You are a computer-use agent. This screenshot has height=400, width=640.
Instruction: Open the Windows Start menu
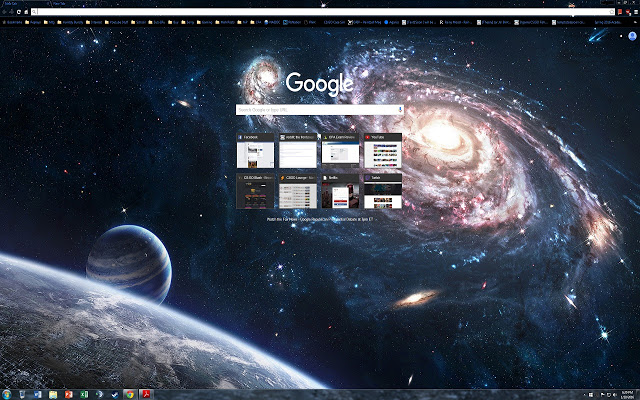pyautogui.click(x=7, y=394)
